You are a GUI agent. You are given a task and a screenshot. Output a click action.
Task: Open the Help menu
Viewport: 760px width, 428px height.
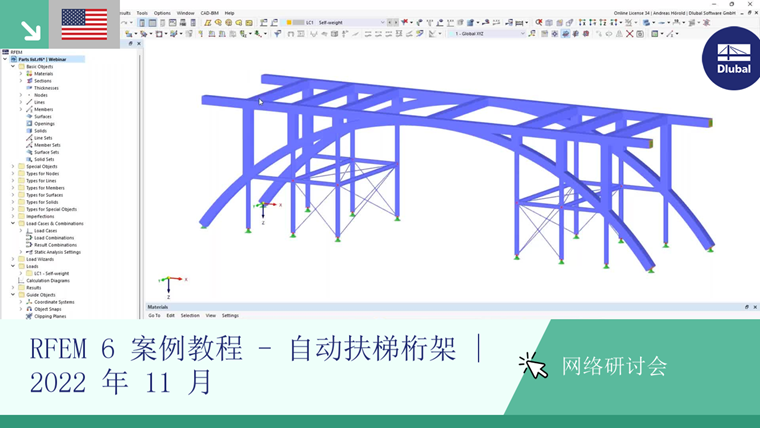pos(229,13)
